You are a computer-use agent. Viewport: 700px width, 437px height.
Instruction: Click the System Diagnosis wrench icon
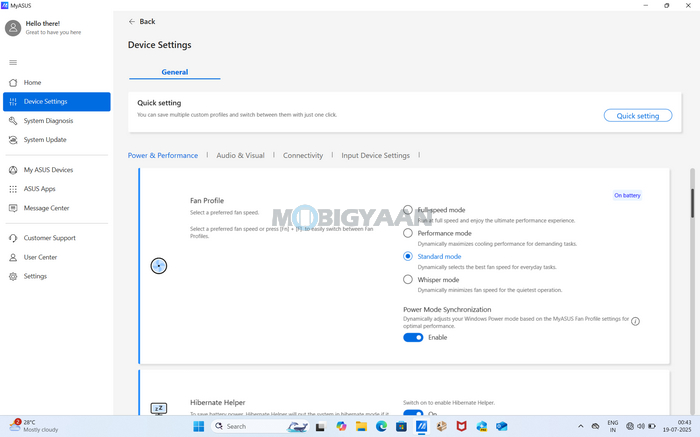click(x=13, y=121)
